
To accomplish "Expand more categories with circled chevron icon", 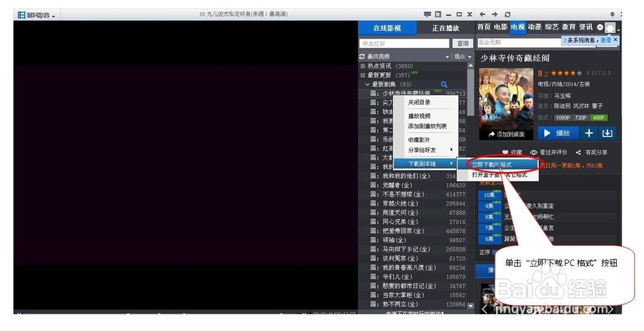I will coord(600,28).
